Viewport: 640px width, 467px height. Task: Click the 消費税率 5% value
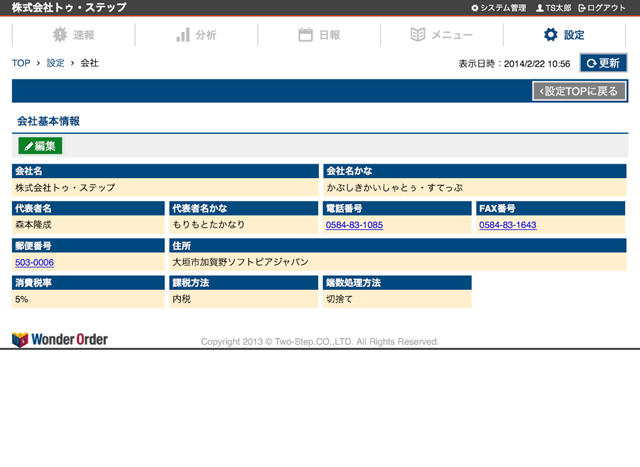pyautogui.click(x=22, y=299)
